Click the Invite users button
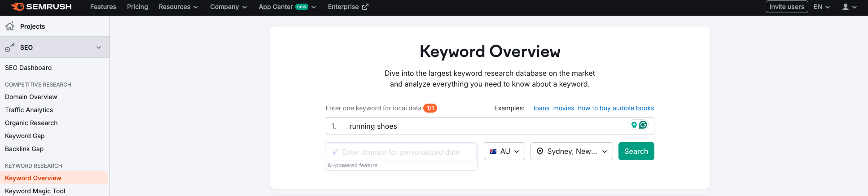This screenshot has height=196, width=868. [786, 7]
